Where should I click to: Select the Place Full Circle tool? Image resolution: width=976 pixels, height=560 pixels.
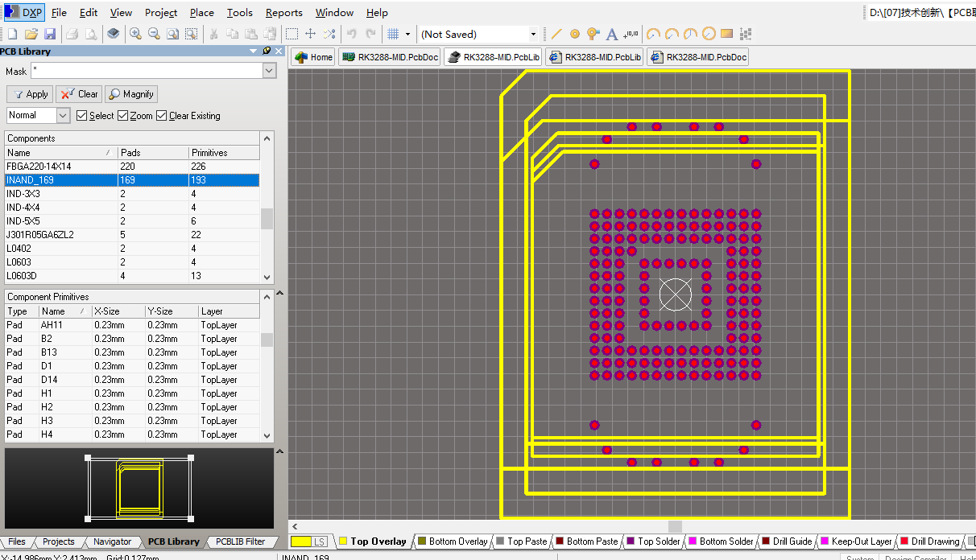click(709, 34)
